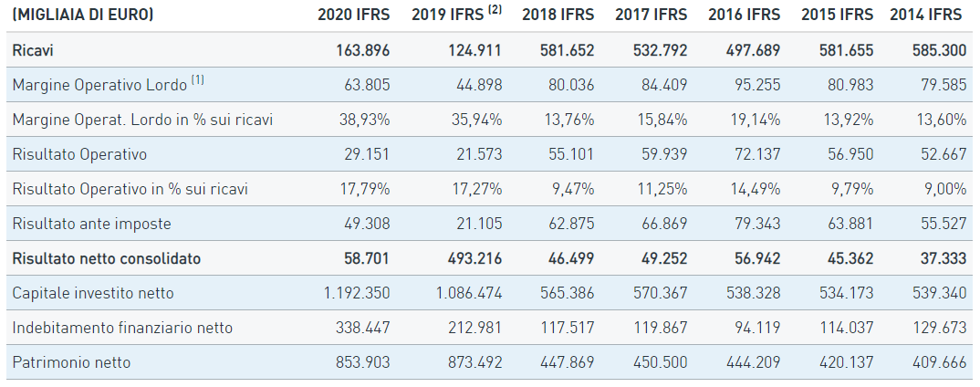Click "Margine Operat. Lordo in % sui ricavi" label
Screen dimensions: 980x387
[142, 120]
